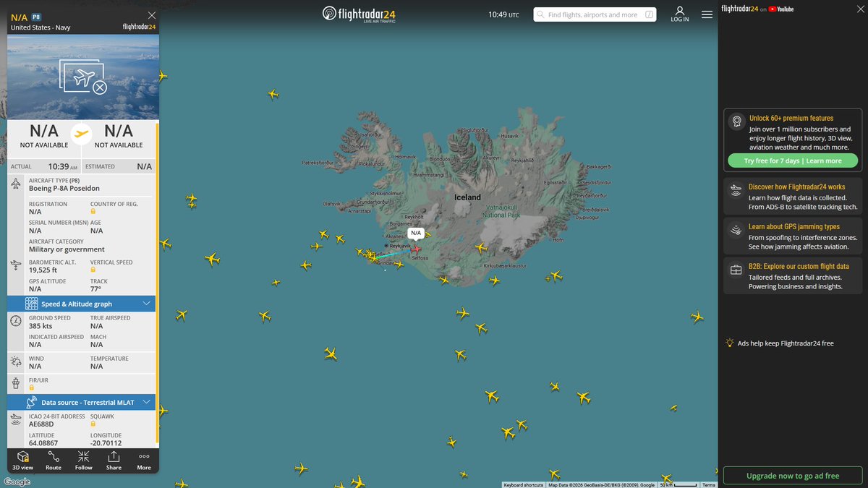
Task: Click the Vatnajökull National Park map label
Action: [x=501, y=212]
